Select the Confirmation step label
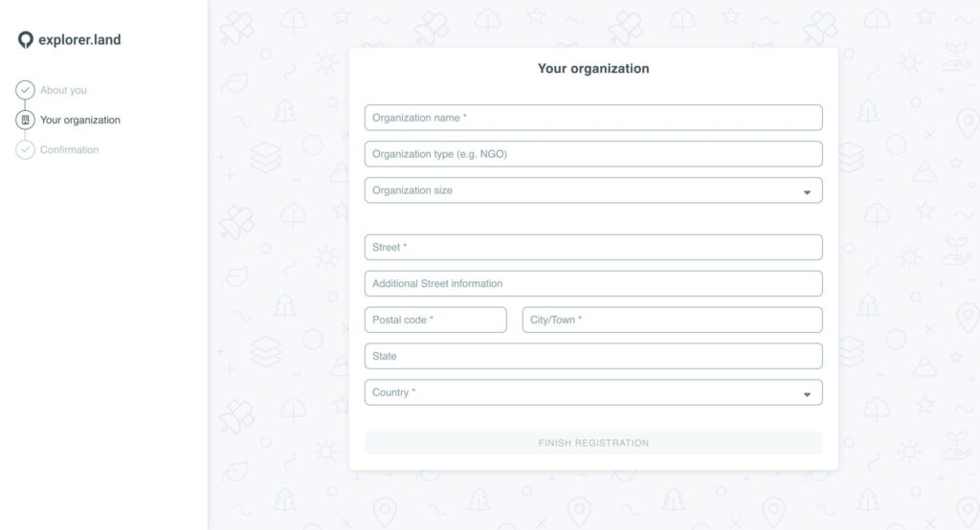Viewport: 980px width, 530px height. point(69,150)
